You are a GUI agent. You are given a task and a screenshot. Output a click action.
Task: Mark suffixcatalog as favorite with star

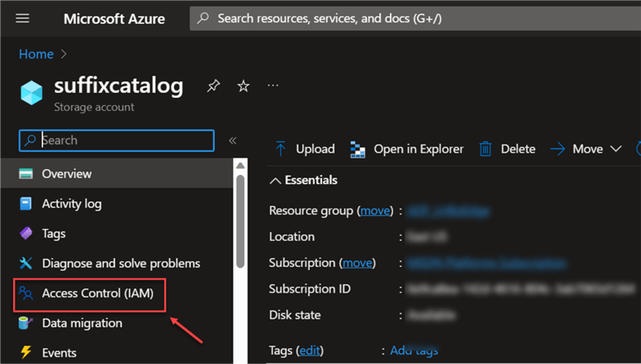243,85
